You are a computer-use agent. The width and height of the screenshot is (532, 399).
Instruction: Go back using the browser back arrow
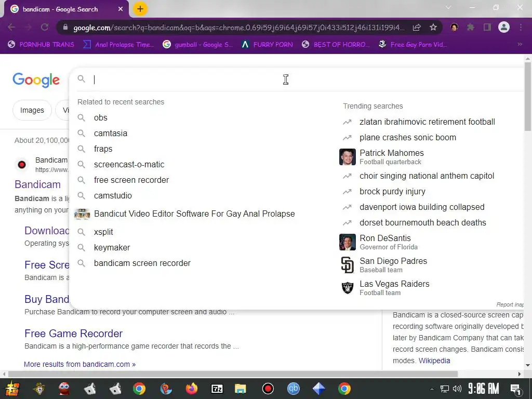click(x=11, y=27)
